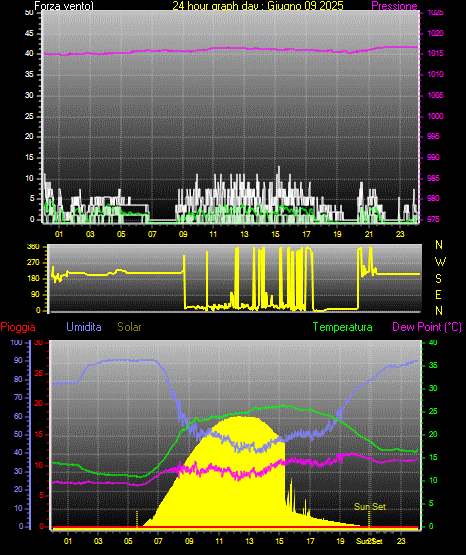
Task: Click the 1000 value on the pressure axis
Action: point(435,116)
